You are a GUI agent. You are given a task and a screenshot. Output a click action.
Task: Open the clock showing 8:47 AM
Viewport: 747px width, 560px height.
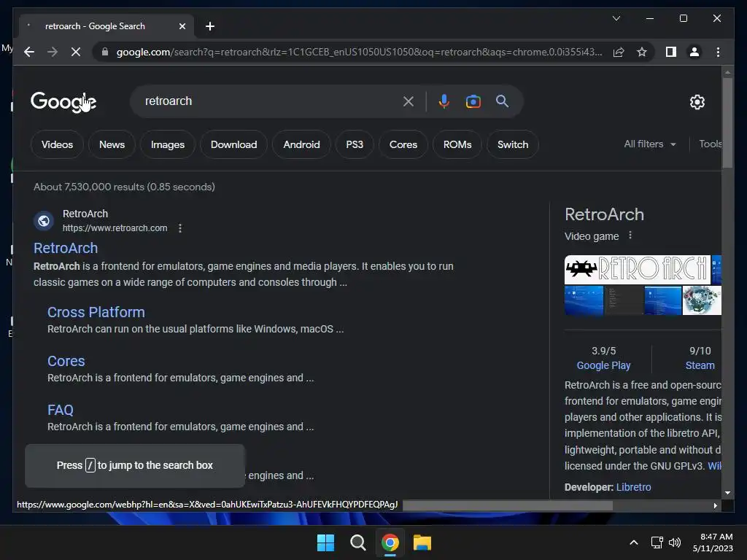coord(713,542)
